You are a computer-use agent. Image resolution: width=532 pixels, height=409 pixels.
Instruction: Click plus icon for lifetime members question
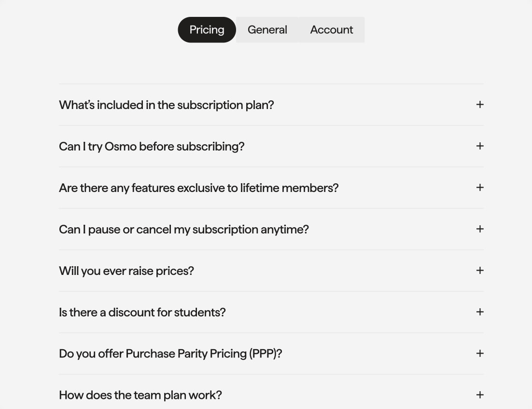(480, 188)
